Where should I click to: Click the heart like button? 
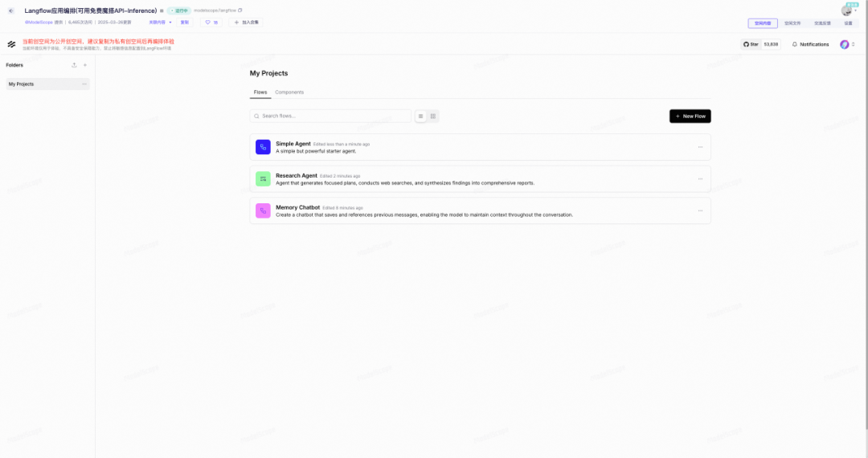pos(211,22)
